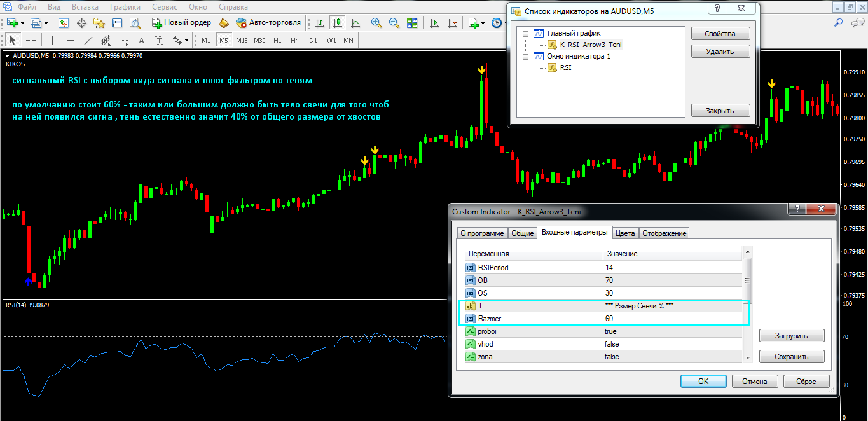Click the Fibonacci retracement tool icon
This screenshot has width=868, height=421.
point(123,41)
